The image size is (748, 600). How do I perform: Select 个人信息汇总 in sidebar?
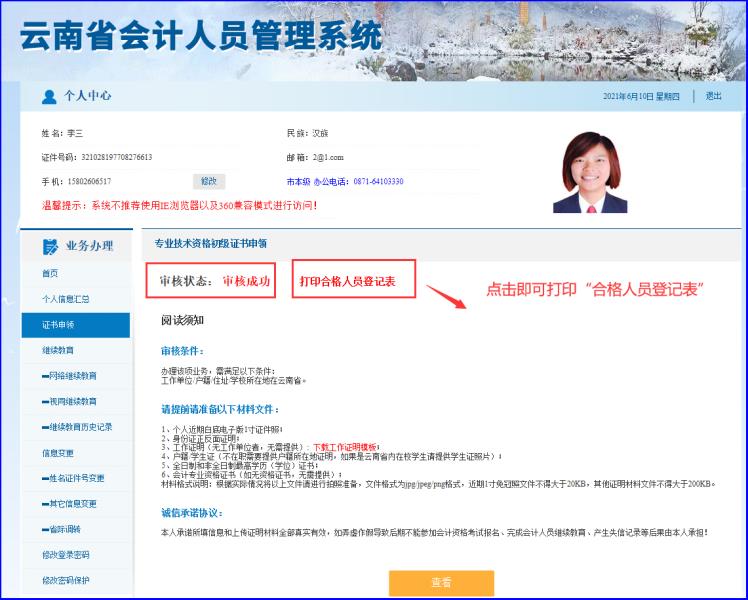tap(65, 299)
